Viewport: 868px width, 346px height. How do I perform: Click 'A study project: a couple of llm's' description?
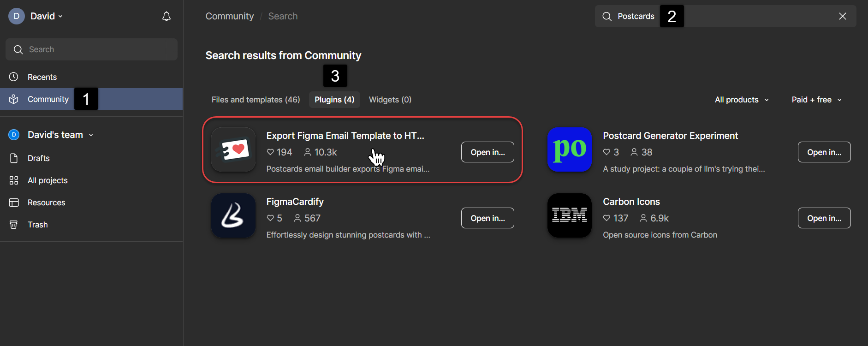[684, 169]
